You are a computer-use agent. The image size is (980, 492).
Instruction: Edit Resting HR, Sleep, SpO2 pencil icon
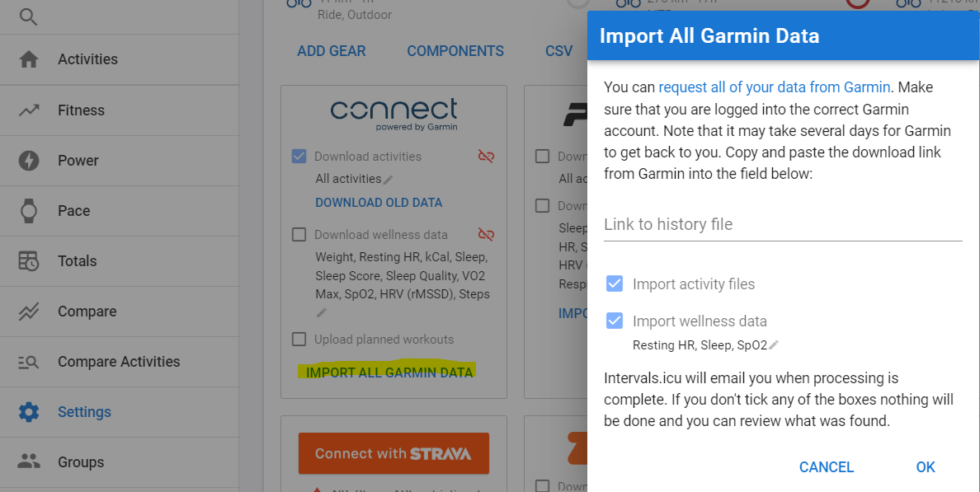click(774, 344)
